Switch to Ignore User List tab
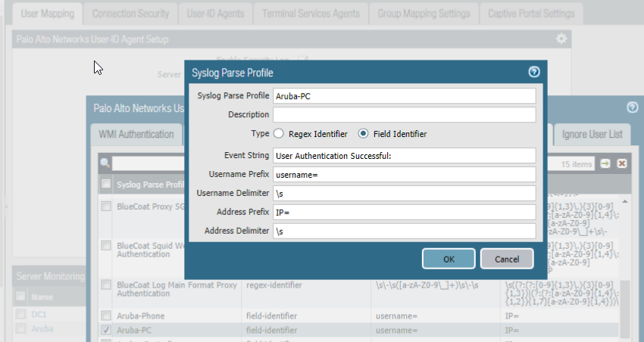The height and width of the screenshot is (342, 644). [x=592, y=134]
